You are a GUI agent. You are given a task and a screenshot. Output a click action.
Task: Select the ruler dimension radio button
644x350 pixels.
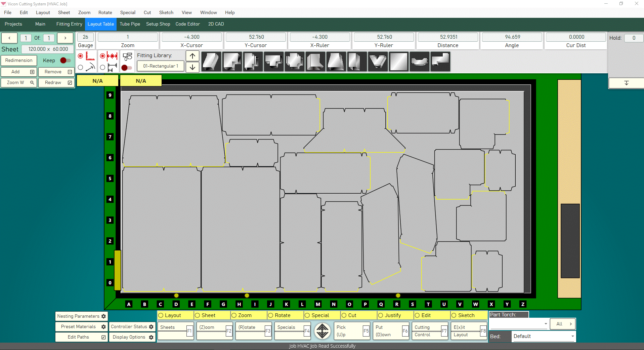coord(80,56)
